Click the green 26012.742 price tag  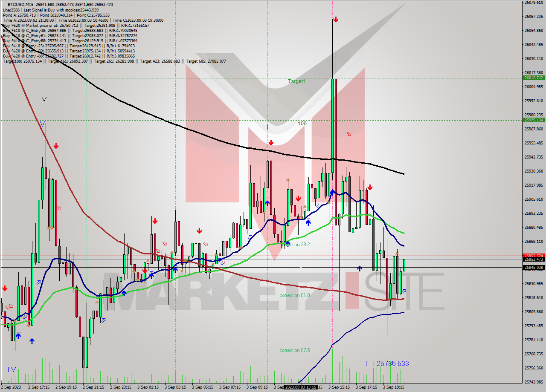coord(534,78)
